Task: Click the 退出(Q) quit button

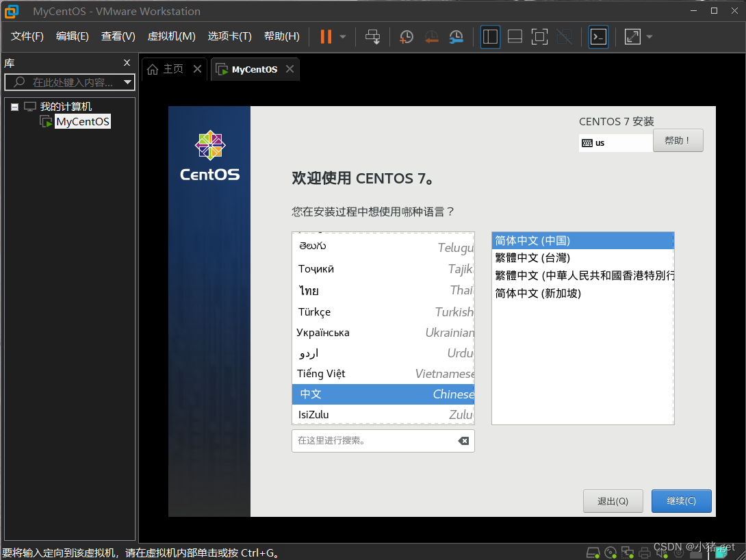Action: point(613,501)
